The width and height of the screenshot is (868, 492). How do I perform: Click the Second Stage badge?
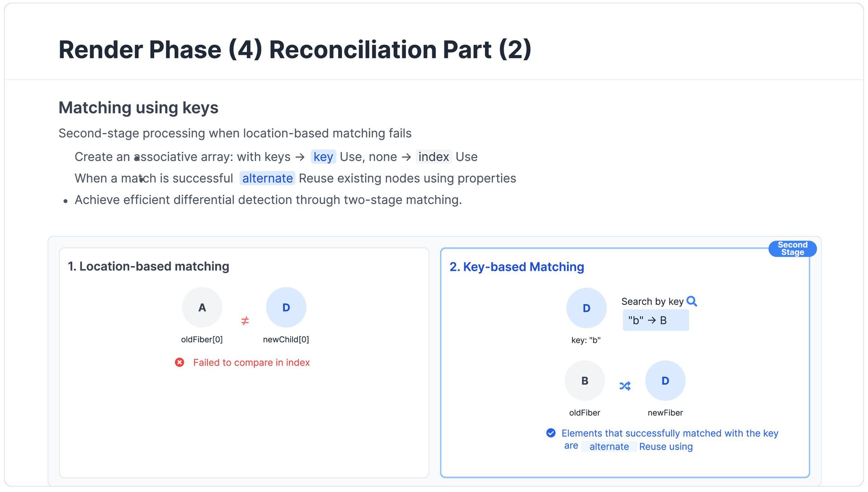[x=792, y=248]
